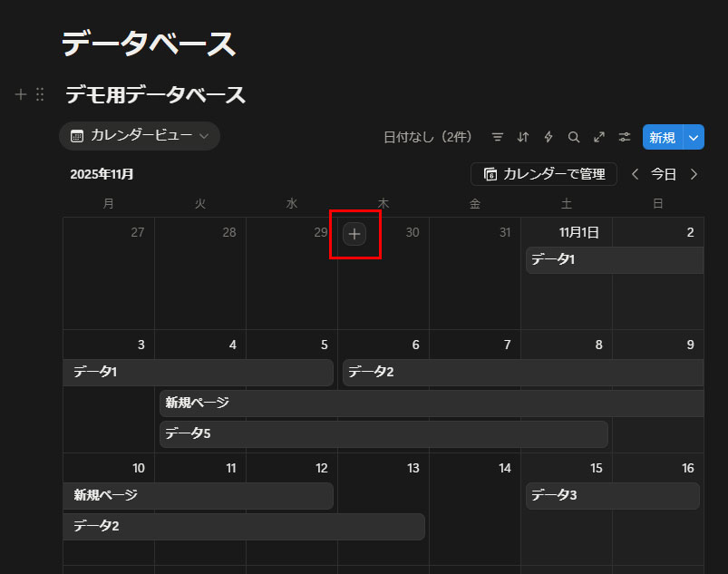Click the blue 新規 button
The image size is (728, 574).
coord(661,137)
